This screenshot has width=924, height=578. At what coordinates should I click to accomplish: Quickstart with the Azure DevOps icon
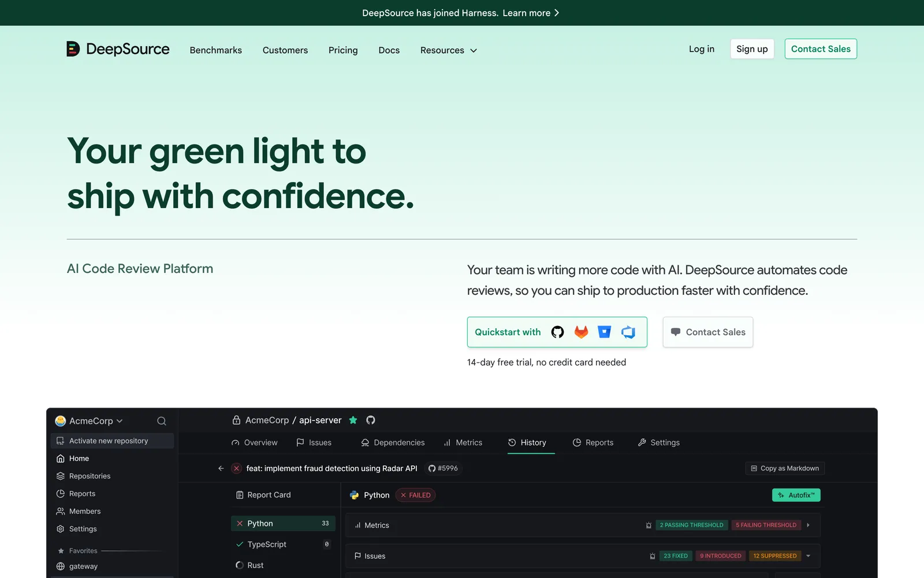click(628, 332)
